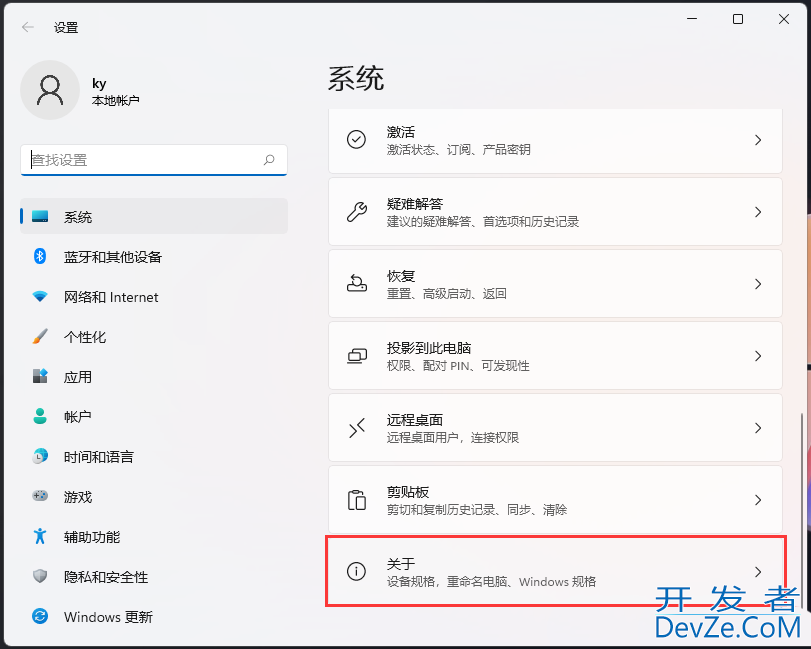Click the Windows 更新 sync icon
Image resolution: width=811 pixels, height=649 pixels.
click(40, 616)
